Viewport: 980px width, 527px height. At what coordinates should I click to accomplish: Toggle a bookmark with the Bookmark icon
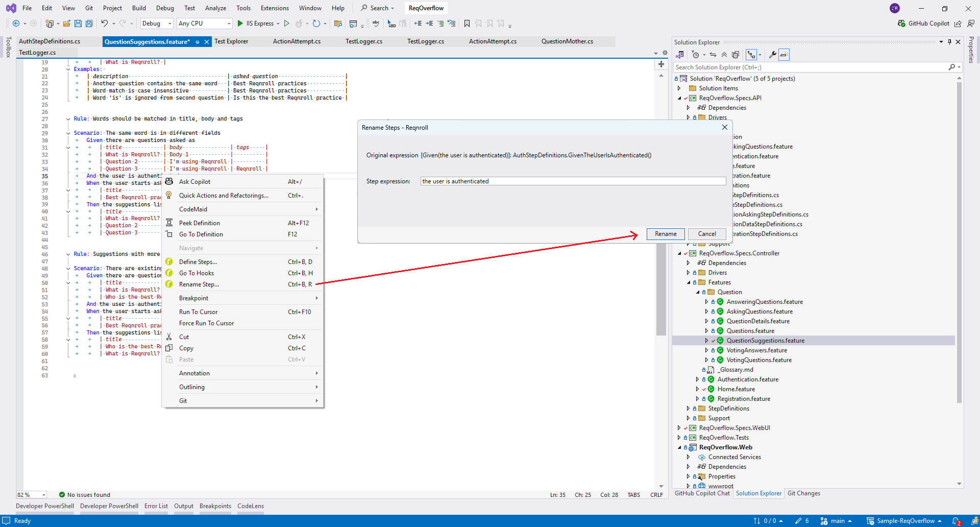point(467,23)
